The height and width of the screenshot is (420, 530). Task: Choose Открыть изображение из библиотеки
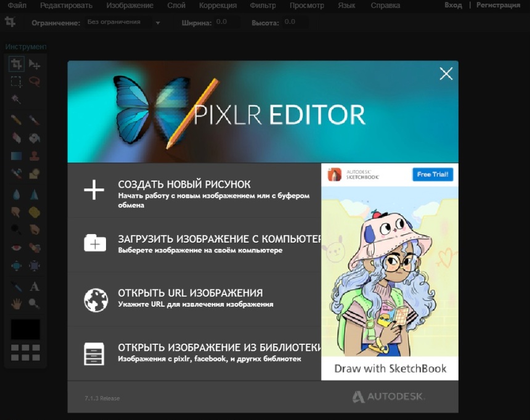click(194, 353)
